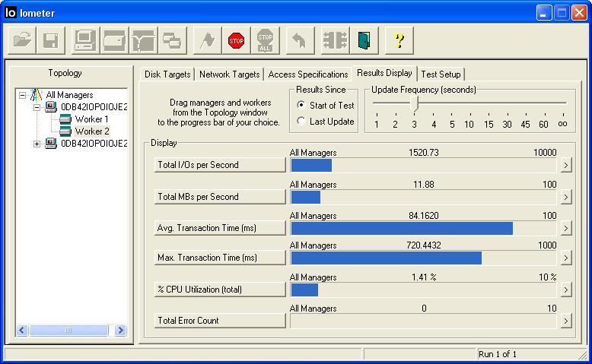
Task: Select Start of Test radio button
Action: (x=301, y=105)
